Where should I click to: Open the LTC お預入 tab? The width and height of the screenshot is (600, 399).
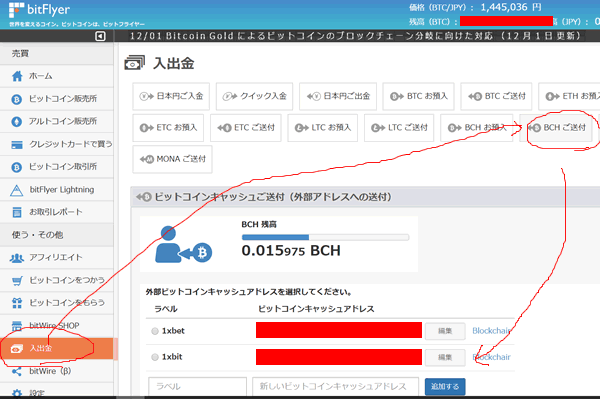pyautogui.click(x=323, y=128)
